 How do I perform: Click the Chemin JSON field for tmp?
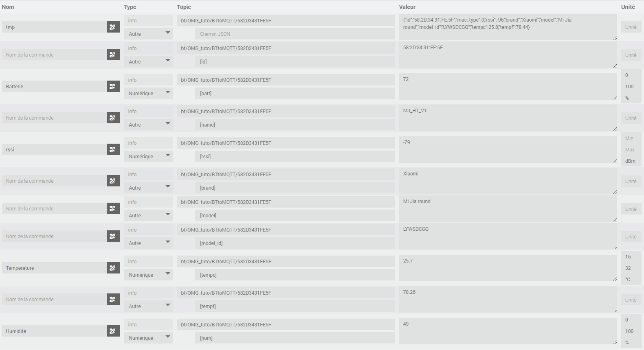[295, 34]
